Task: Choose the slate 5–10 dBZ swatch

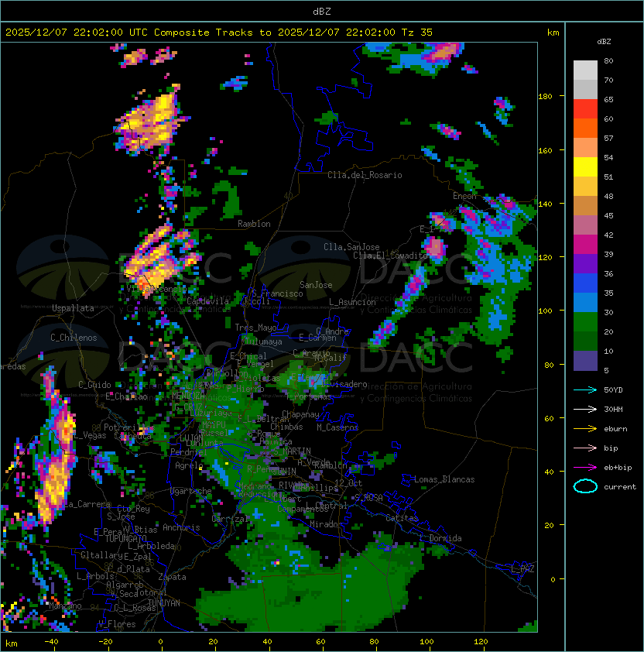Action: tap(585, 361)
